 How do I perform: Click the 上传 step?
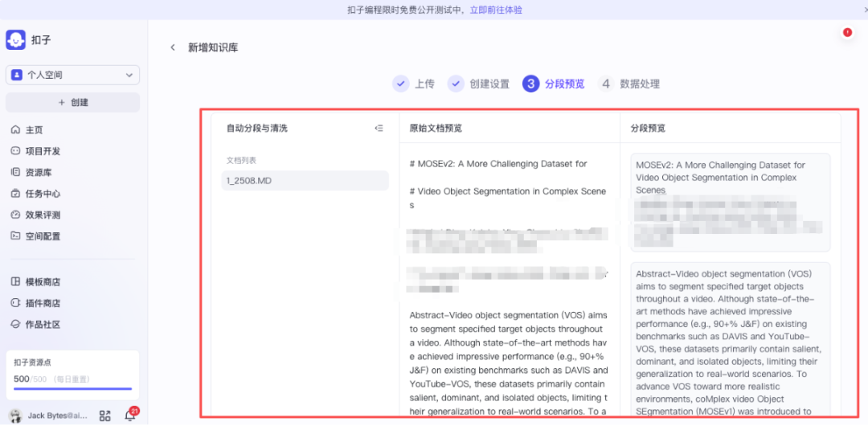414,84
